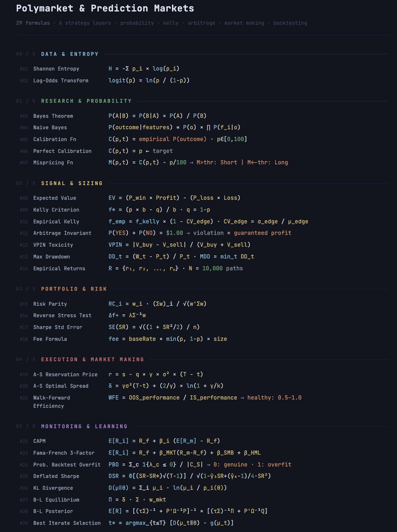Click formula "Δf+ = λΣ⁻¹w"

point(128,315)
